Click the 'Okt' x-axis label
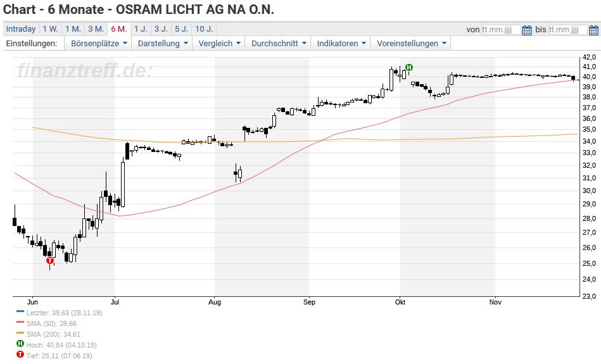 400,302
